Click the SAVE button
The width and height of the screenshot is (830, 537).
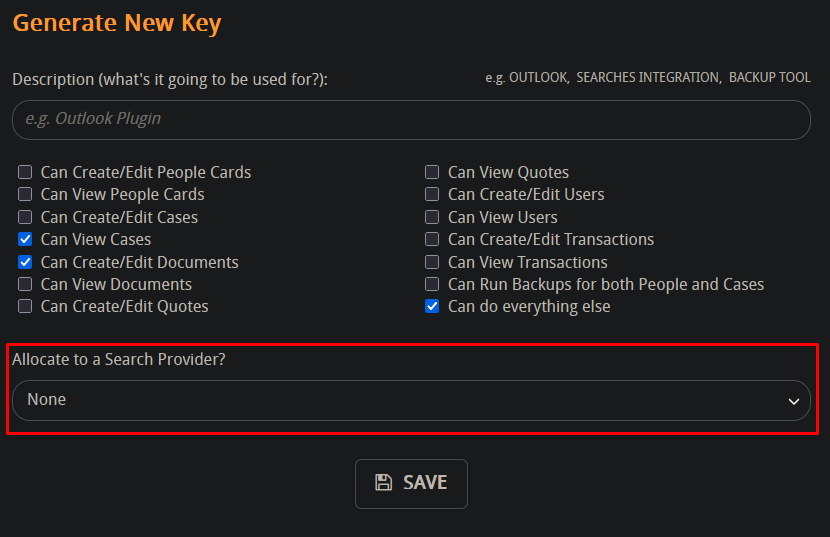(411, 484)
